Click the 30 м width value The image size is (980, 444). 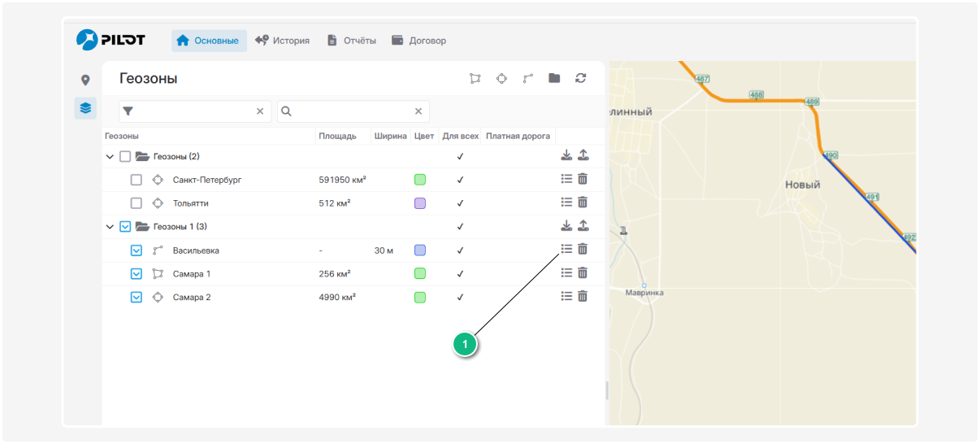pyautogui.click(x=384, y=250)
